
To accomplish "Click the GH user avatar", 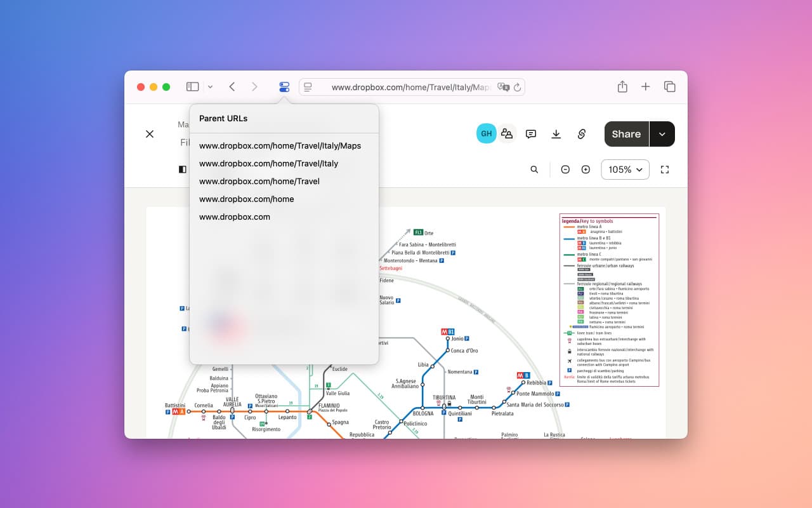I will (x=487, y=133).
